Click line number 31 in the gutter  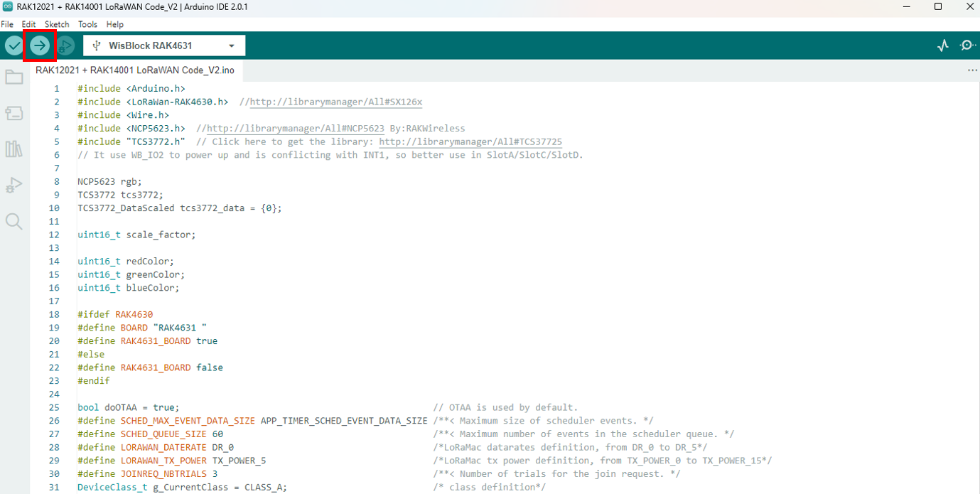click(x=55, y=487)
